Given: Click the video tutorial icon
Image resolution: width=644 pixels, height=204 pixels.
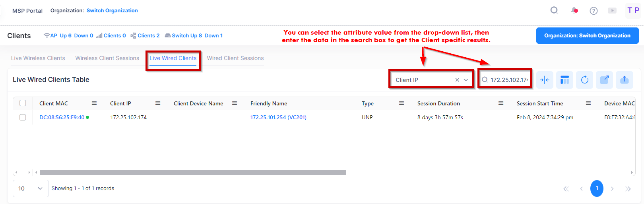Looking at the screenshot, I should 612,11.
